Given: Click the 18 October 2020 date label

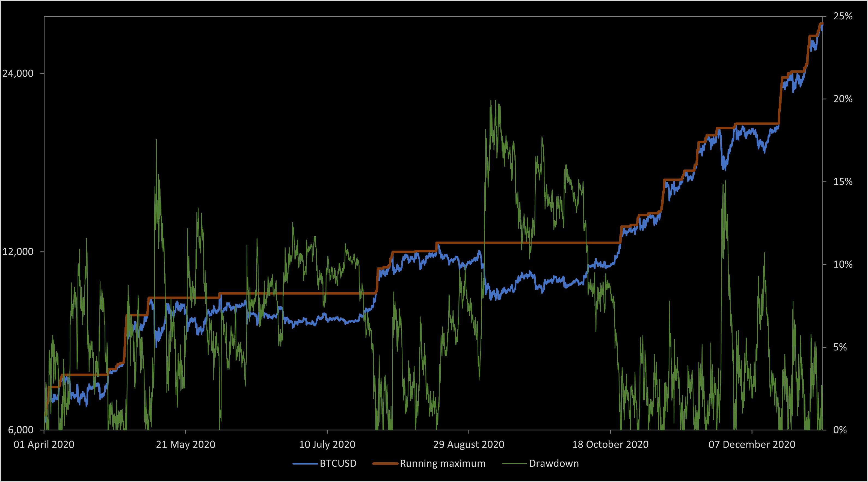Looking at the screenshot, I should [610, 444].
